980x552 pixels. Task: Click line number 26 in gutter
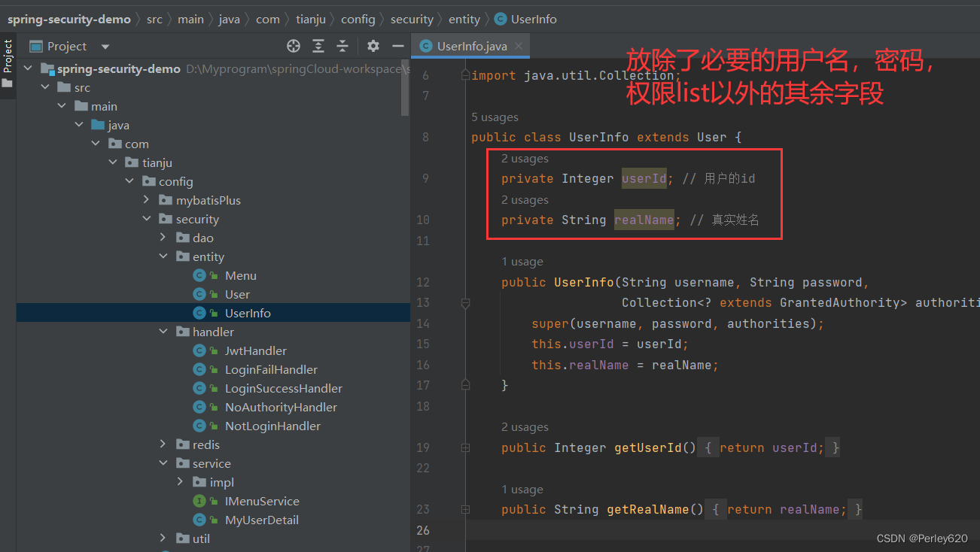pyautogui.click(x=422, y=530)
